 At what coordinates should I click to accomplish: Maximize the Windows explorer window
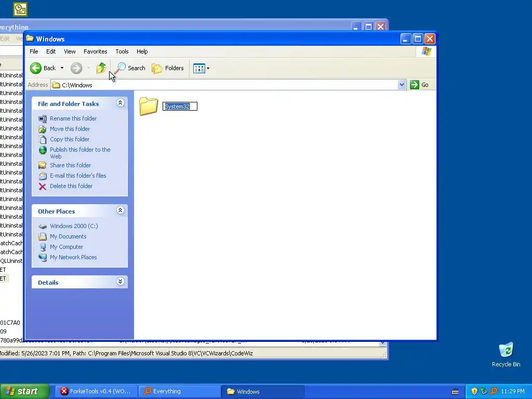pyautogui.click(x=418, y=39)
